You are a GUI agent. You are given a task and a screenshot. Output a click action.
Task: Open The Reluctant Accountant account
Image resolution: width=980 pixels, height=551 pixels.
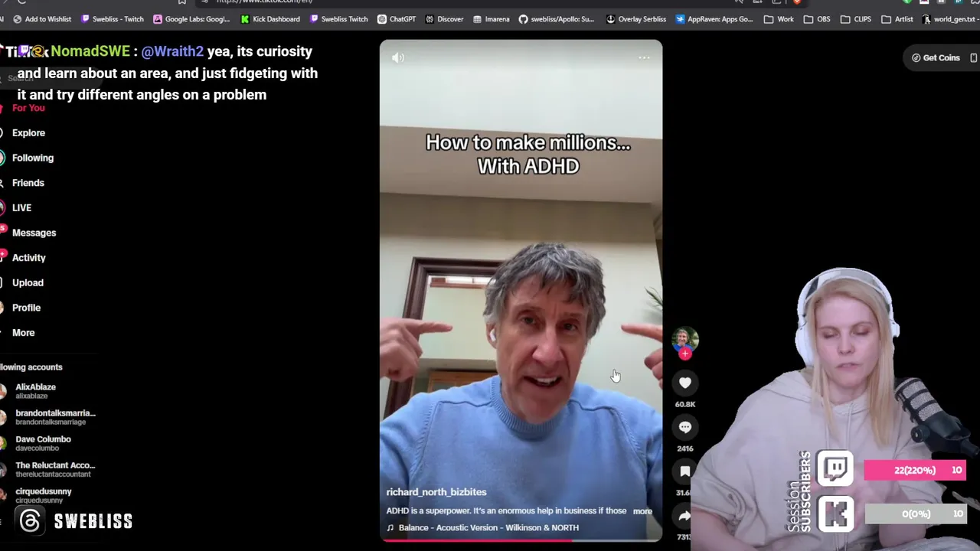tap(55, 469)
